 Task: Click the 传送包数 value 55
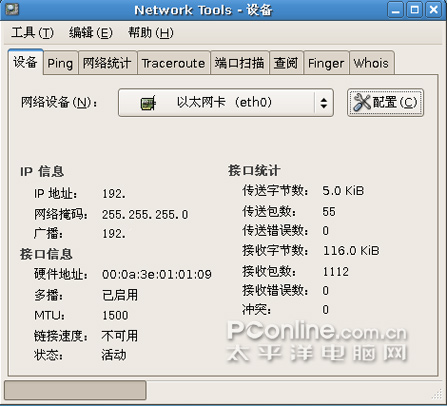[329, 211]
